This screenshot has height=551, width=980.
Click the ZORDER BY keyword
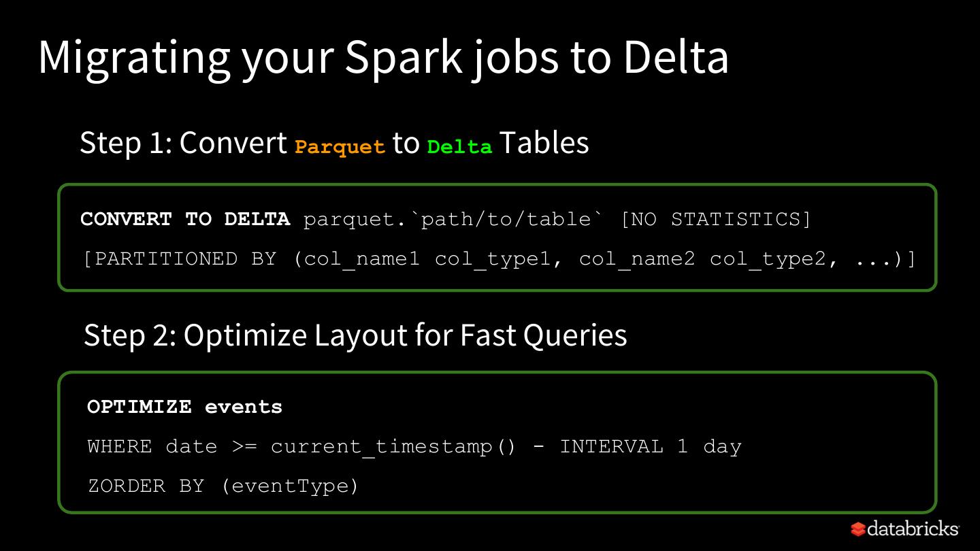click(x=146, y=486)
